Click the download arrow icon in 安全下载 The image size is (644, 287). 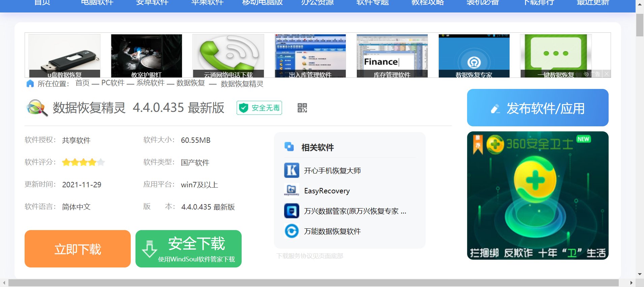[x=150, y=249]
